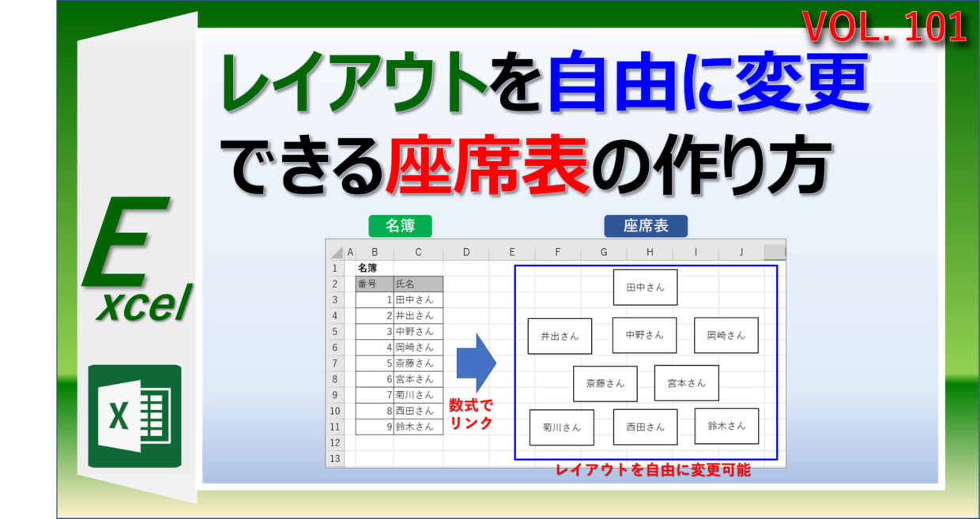The height and width of the screenshot is (519, 980).
Task: Select the list cell 田中さん in column C
Action: [418, 299]
